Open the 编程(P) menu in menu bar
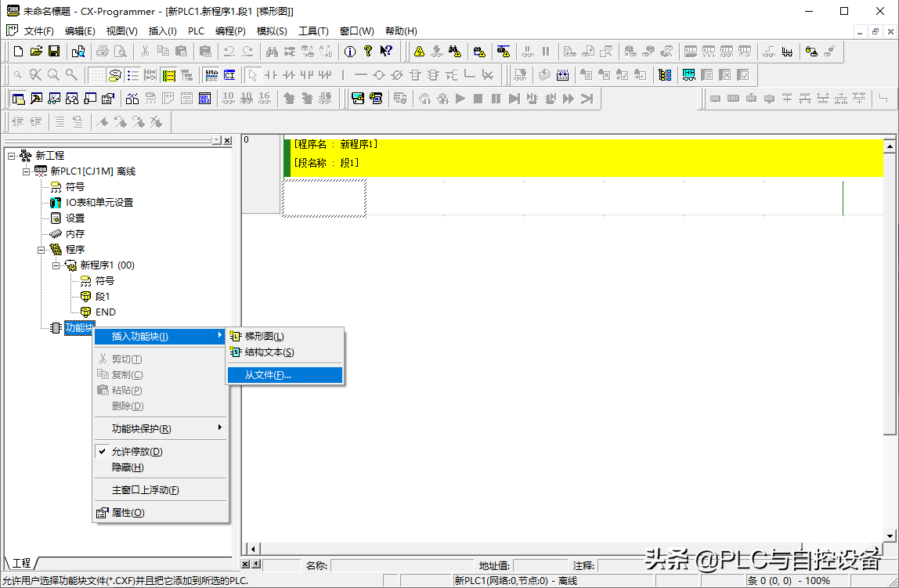Screen dimensions: 899x588 point(230,31)
